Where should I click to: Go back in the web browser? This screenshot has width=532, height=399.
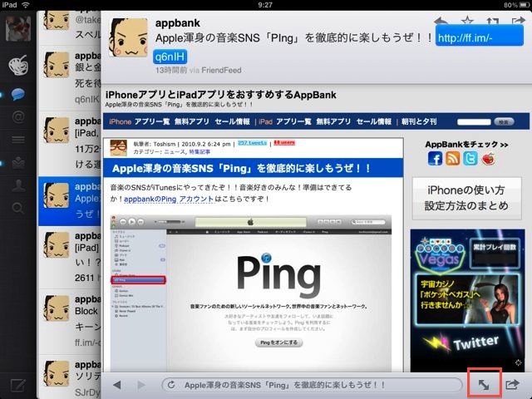pos(117,385)
